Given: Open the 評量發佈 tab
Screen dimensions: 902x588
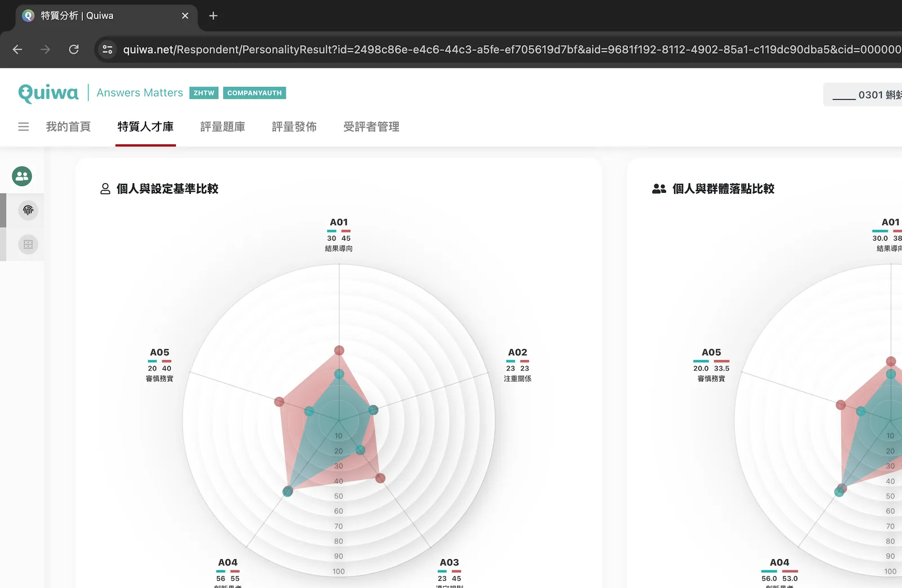Looking at the screenshot, I should tap(294, 127).
